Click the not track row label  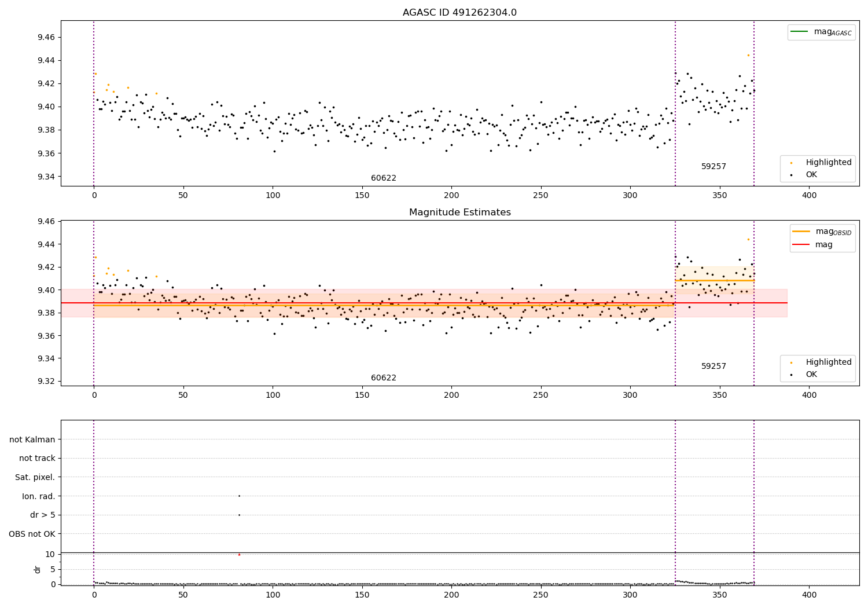[37, 459]
